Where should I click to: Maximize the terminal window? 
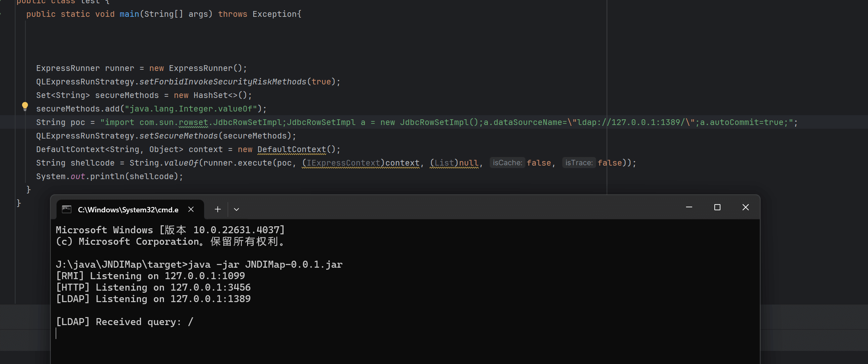[717, 207]
